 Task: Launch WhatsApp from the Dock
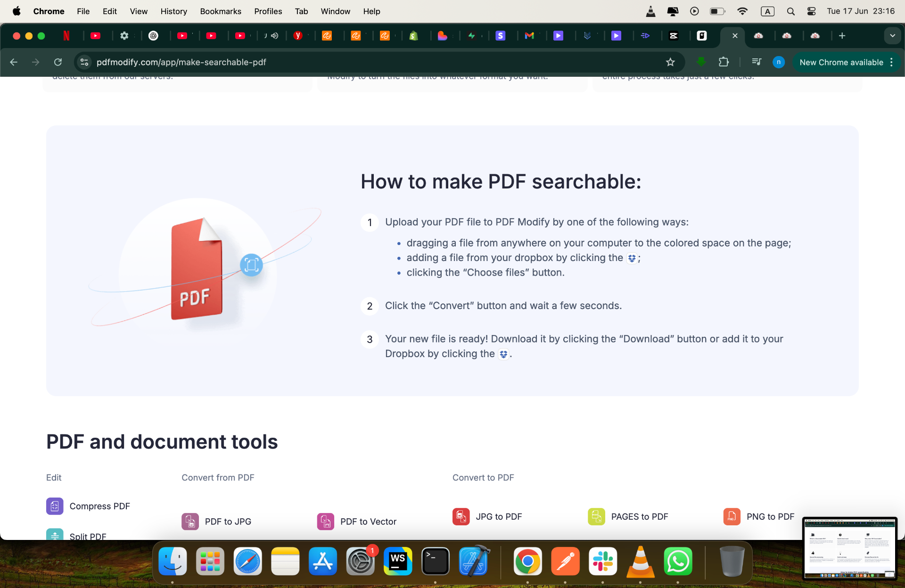tap(678, 561)
